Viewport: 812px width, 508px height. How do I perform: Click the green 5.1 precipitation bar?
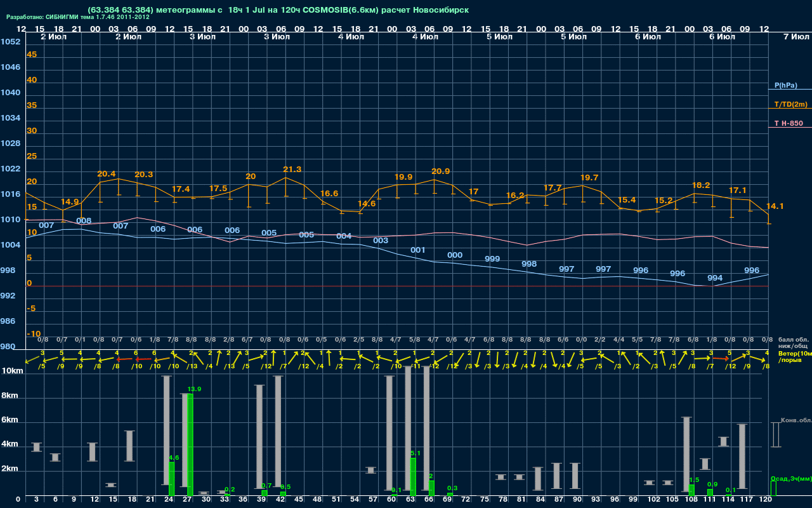tap(414, 477)
